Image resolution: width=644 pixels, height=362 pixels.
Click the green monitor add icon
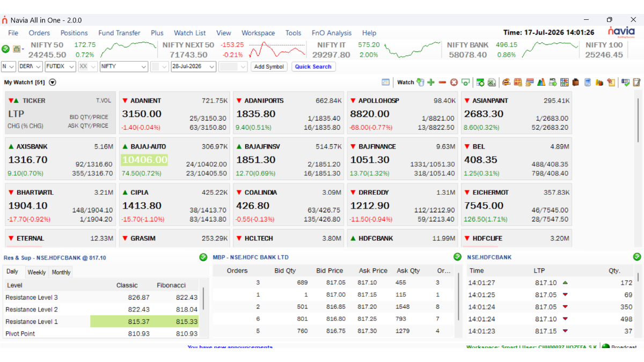(x=465, y=82)
